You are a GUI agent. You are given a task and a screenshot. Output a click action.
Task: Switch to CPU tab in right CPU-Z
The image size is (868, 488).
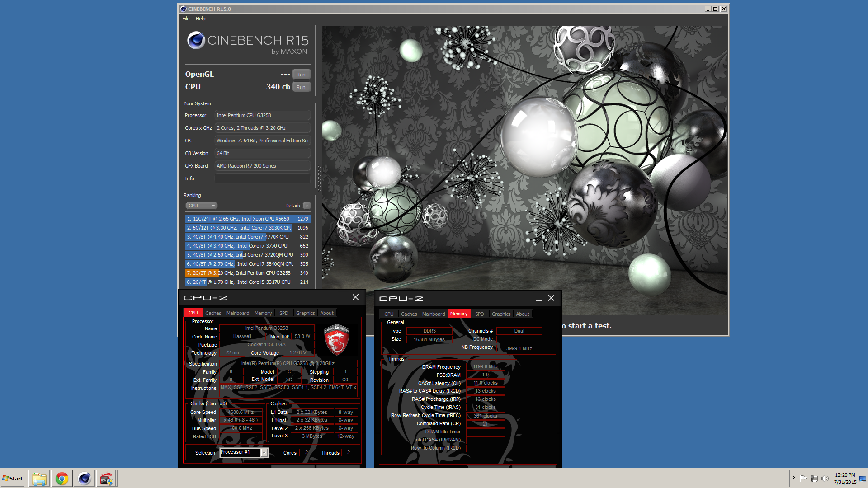pos(389,314)
